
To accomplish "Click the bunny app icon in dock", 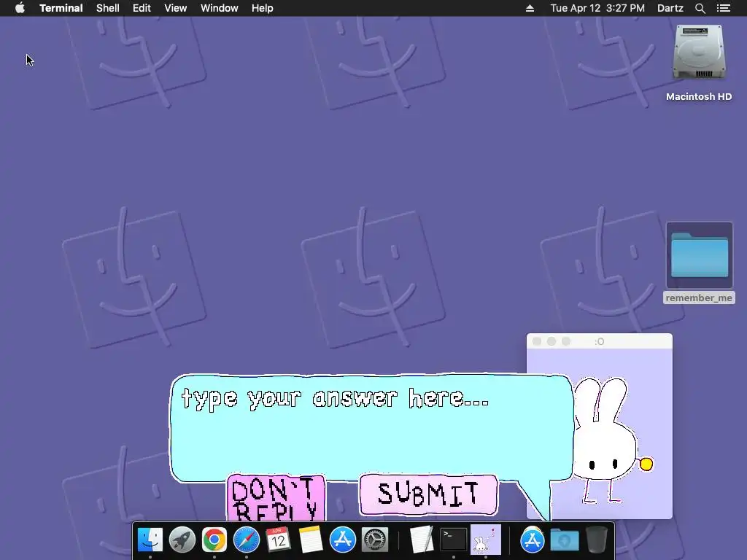I will pyautogui.click(x=485, y=540).
